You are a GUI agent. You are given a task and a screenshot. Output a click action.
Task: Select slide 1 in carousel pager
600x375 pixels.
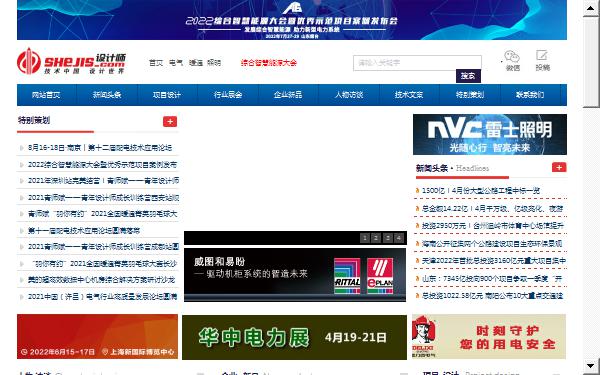click(365, 238)
